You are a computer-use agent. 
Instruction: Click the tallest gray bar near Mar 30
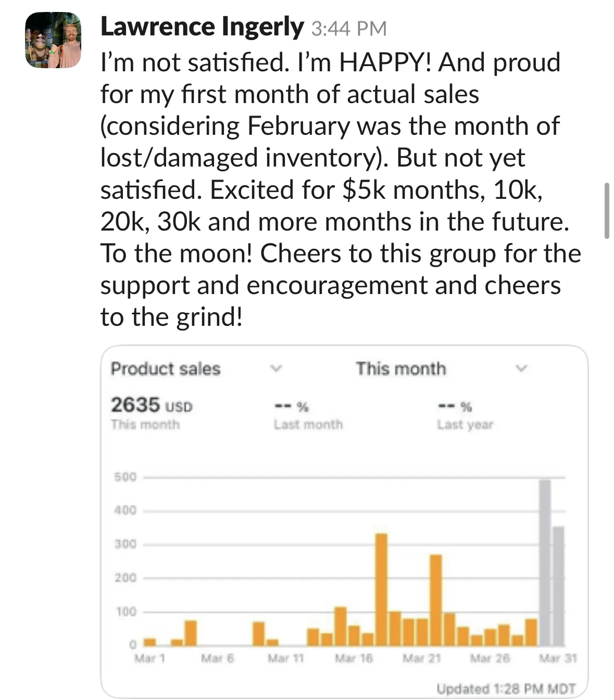coord(544,562)
